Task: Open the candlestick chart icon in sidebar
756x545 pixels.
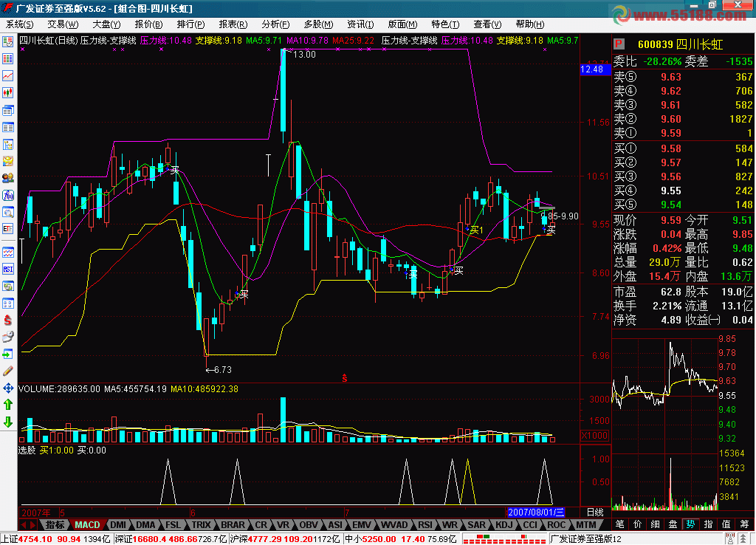Action: point(7,92)
